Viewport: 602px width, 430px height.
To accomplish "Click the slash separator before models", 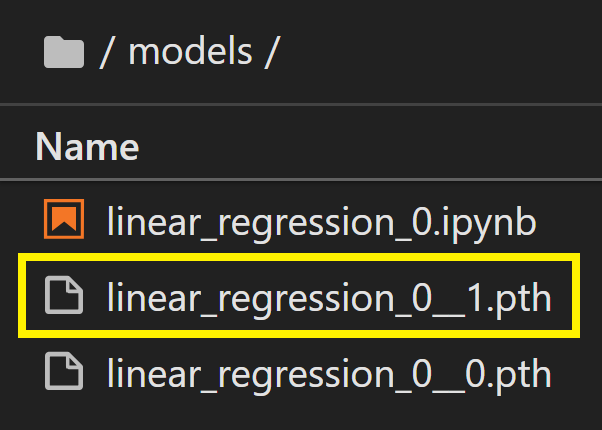I will (106, 53).
